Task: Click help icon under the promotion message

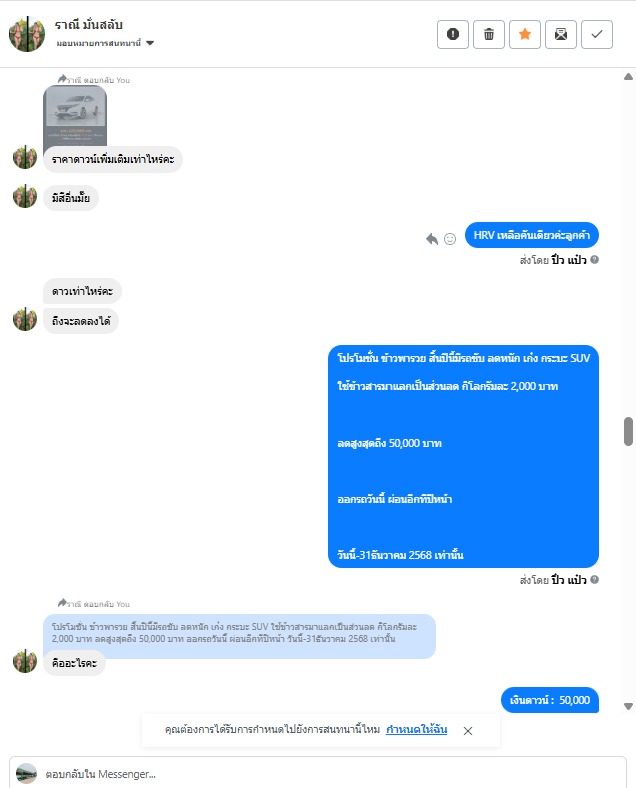Action: click(x=594, y=579)
